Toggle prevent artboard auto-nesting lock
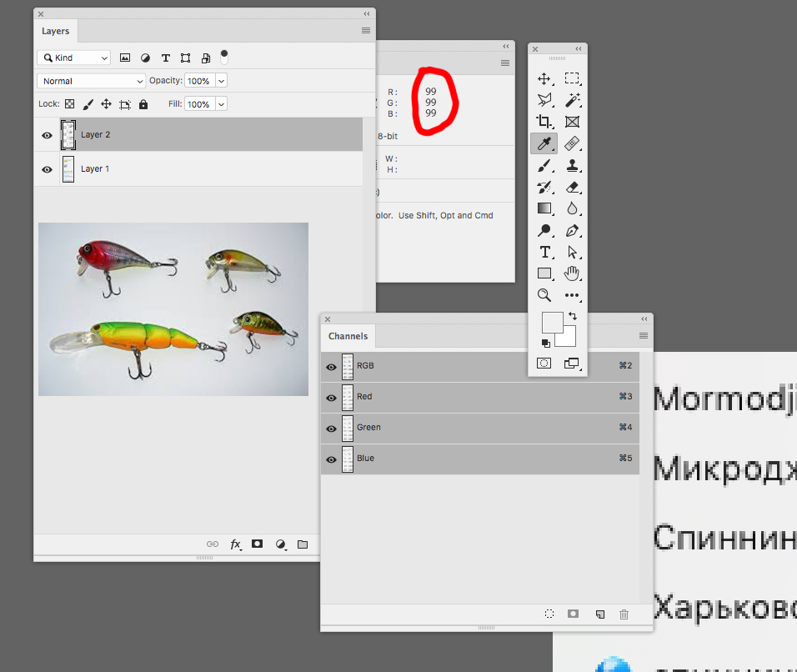This screenshot has width=797, height=672. pyautogui.click(x=125, y=105)
